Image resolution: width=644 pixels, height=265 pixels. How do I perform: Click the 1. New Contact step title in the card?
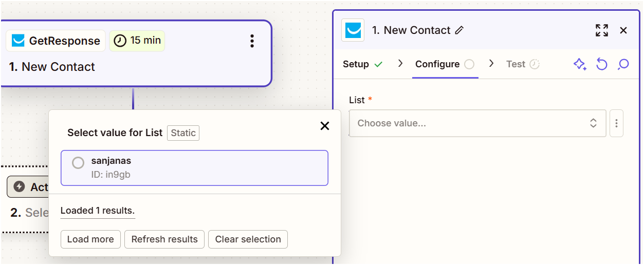click(x=52, y=67)
